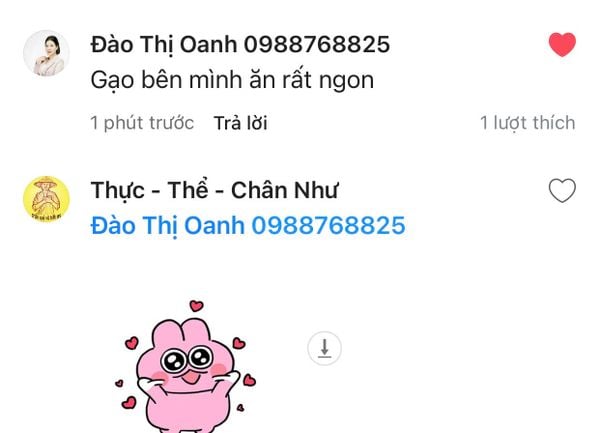Screen dimensions: 600x433
Task: Open the blue Đào Thị Oanh mention
Action: [248, 225]
